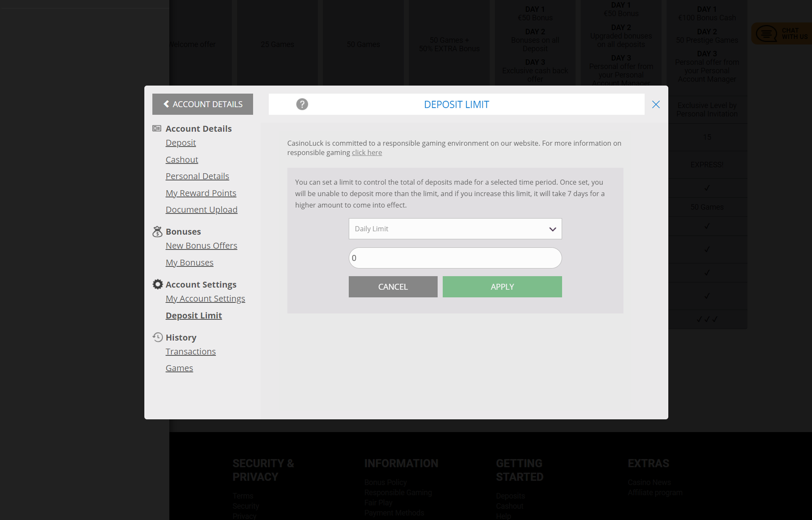Close the Deposit Limit dialog
This screenshot has width=812, height=520.
656,104
